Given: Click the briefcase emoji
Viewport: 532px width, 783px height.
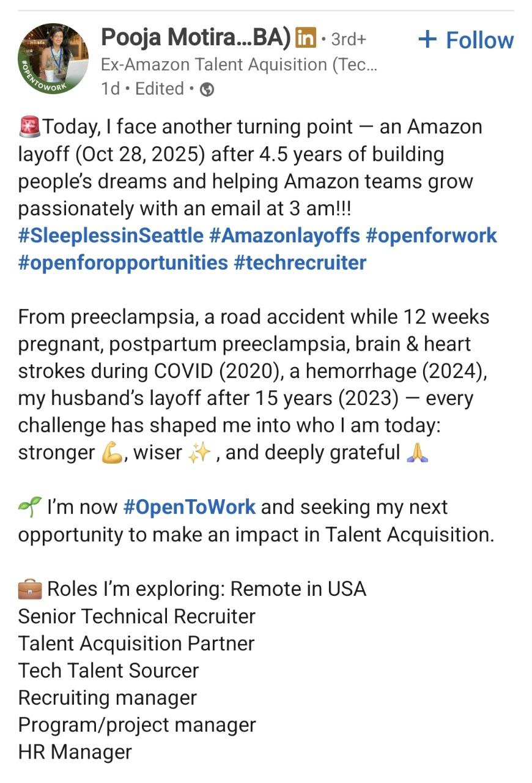Looking at the screenshot, I should tap(29, 589).
